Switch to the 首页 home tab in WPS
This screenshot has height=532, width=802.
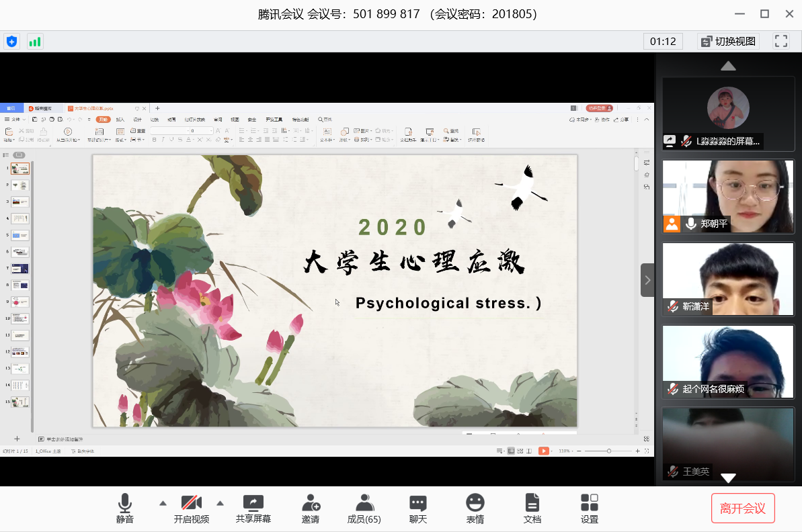[11, 108]
